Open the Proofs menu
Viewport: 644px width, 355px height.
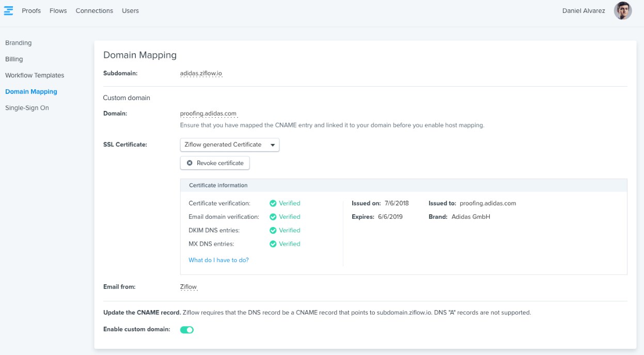click(x=31, y=11)
